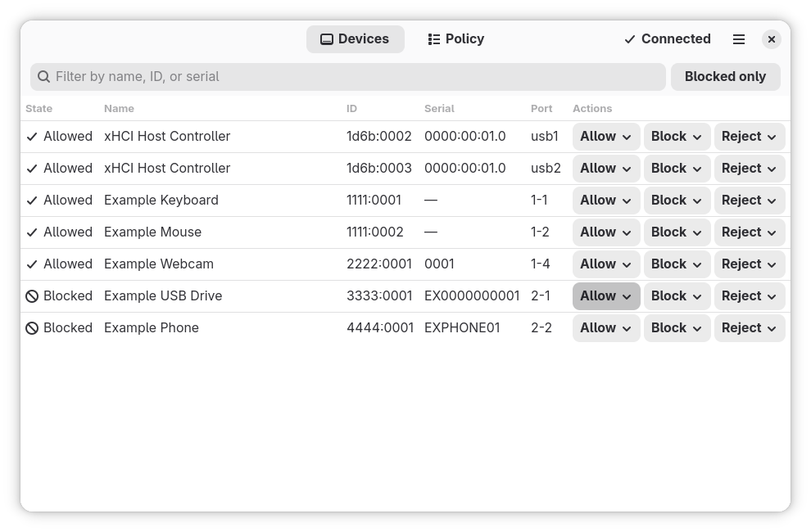This screenshot has width=811, height=532.
Task: Click serial EXPHONE01
Action: (462, 328)
